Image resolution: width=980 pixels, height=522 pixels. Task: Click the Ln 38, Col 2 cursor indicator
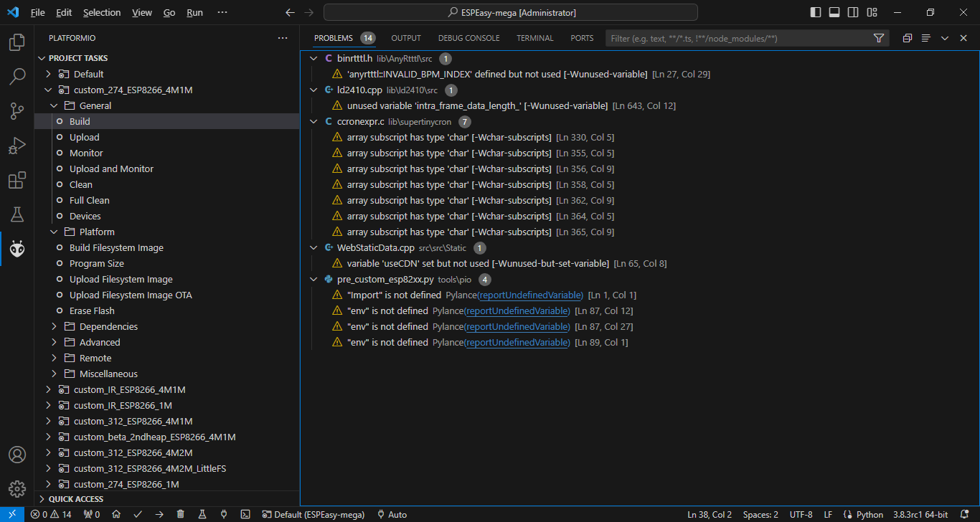tap(709, 514)
